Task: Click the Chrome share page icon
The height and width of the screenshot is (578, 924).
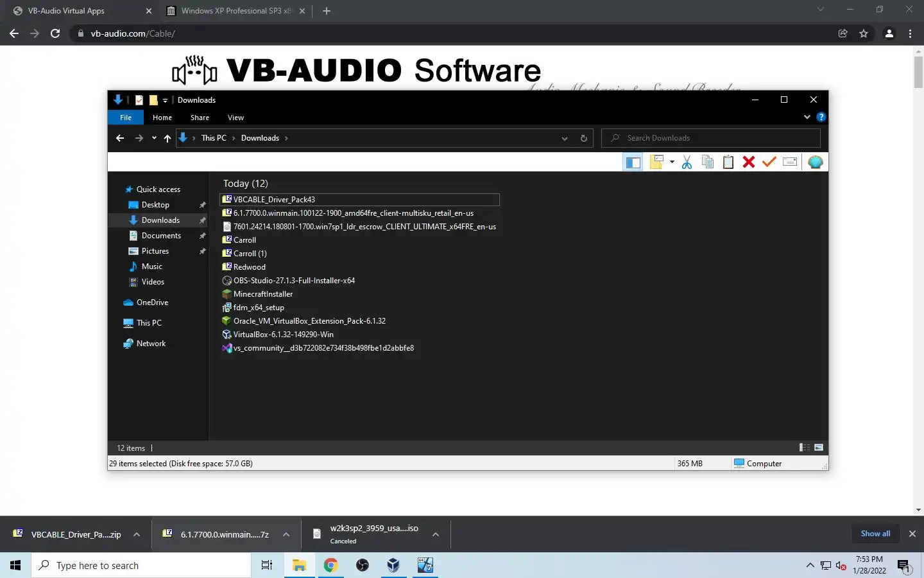Action: pyautogui.click(x=843, y=33)
